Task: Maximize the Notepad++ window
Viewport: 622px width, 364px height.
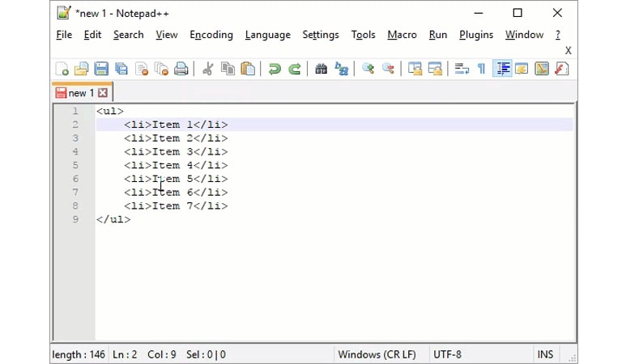Action: coord(518,13)
